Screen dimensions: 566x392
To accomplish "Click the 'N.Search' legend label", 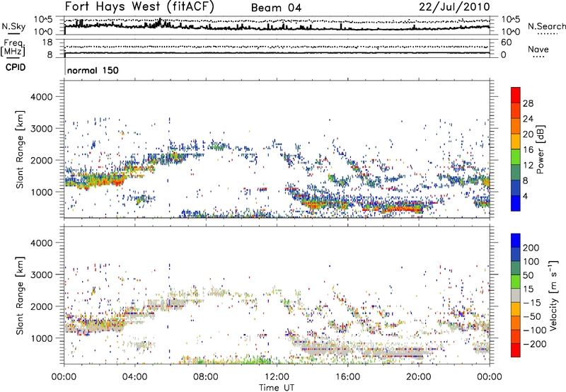I will click(x=546, y=26).
